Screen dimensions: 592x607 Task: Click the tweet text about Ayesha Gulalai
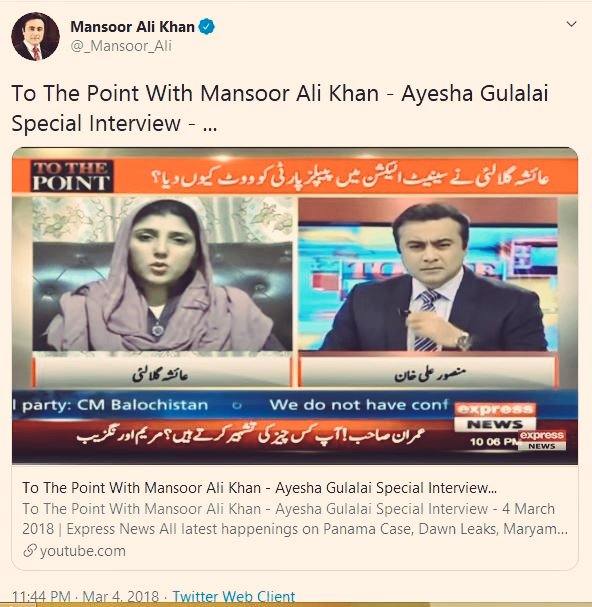click(x=280, y=108)
